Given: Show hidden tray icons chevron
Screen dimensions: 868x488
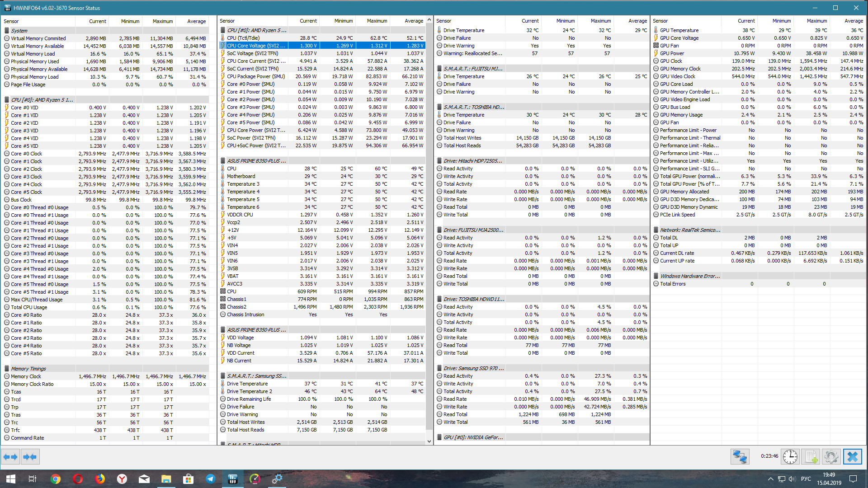Looking at the screenshot, I should 770,479.
